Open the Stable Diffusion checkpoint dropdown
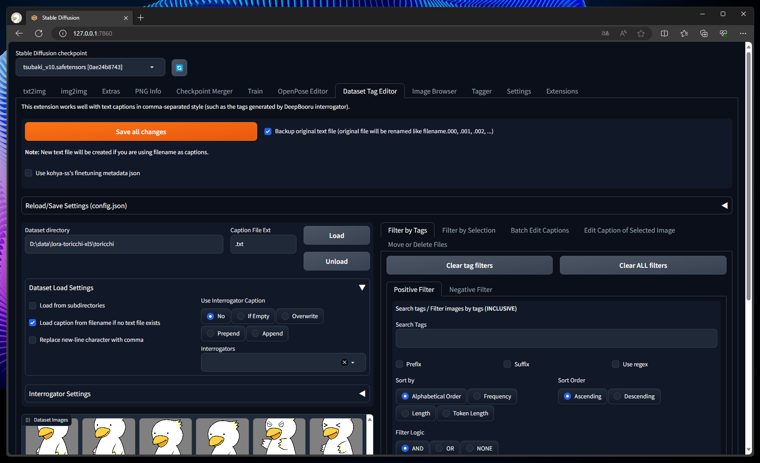 [90, 67]
